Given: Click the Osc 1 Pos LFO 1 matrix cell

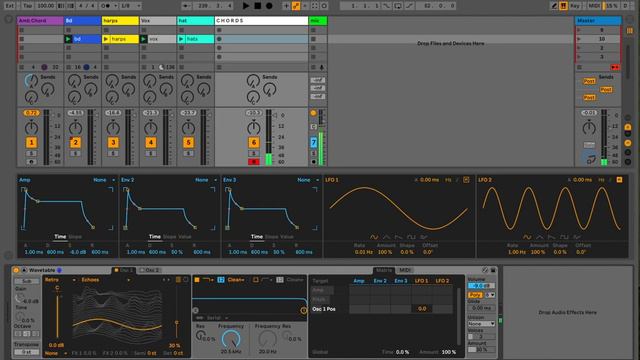Looking at the screenshot, I should [422, 309].
